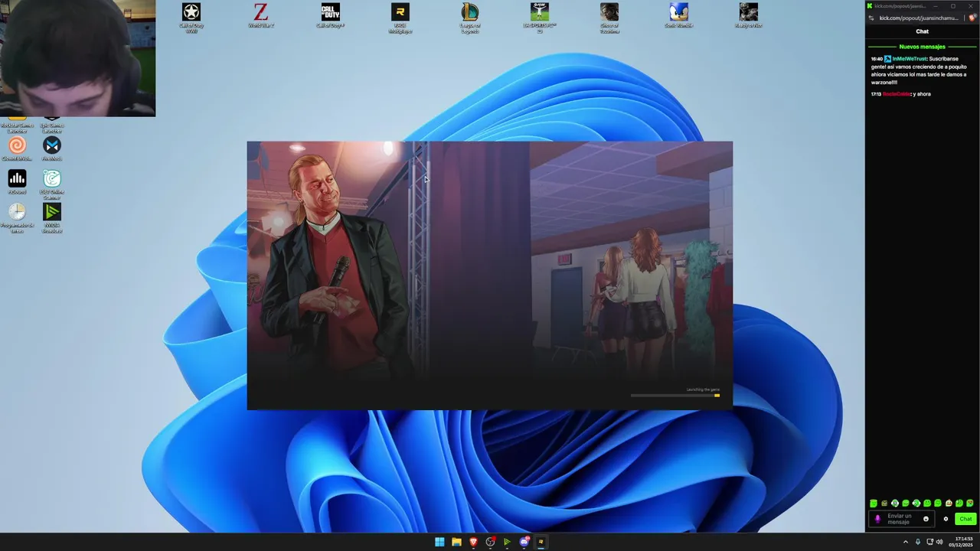The image size is (980, 551).
Task: Click the green Chat send button
Action: tap(965, 519)
